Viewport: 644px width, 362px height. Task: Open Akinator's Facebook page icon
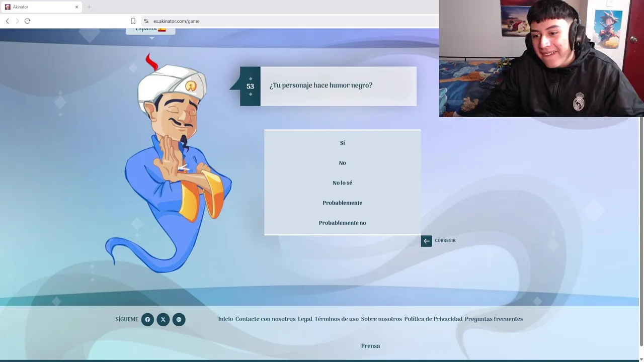pyautogui.click(x=147, y=319)
